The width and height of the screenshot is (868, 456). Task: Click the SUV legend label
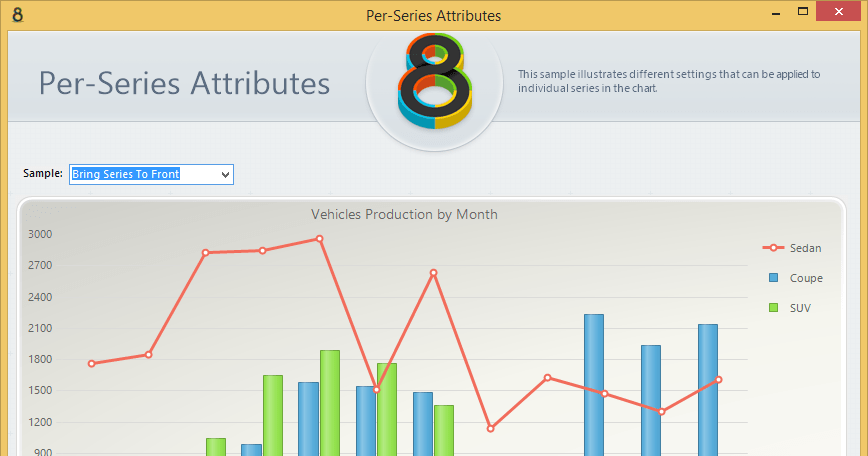[800, 308]
